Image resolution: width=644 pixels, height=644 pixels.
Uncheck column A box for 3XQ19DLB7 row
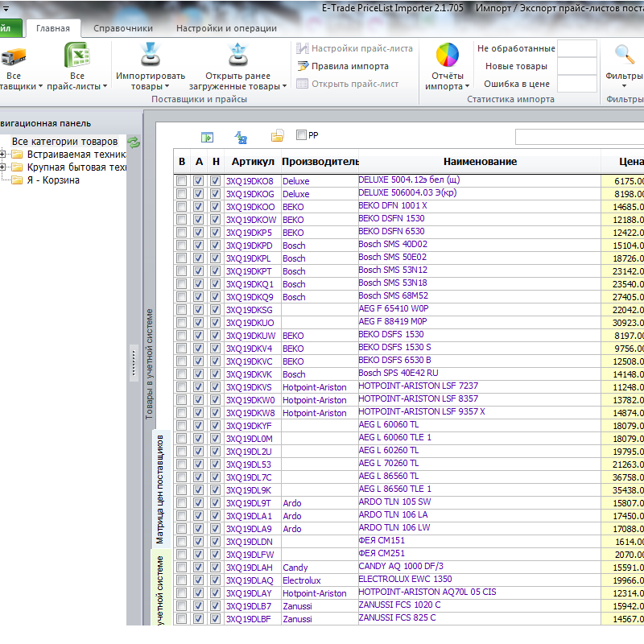coord(198,606)
